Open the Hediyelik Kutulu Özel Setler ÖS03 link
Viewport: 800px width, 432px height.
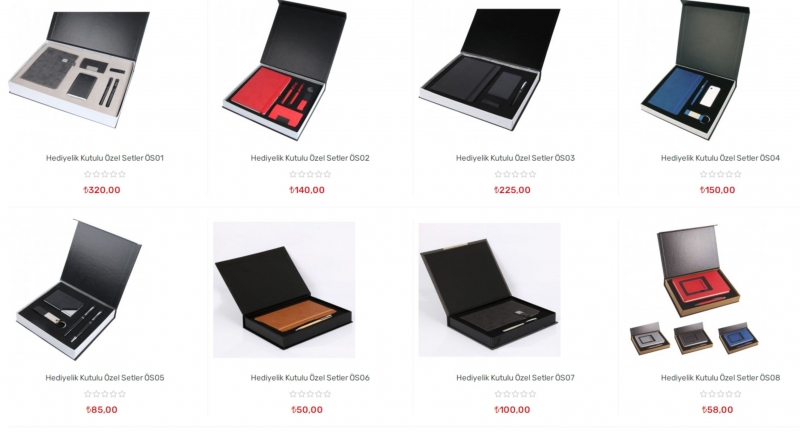(x=515, y=158)
